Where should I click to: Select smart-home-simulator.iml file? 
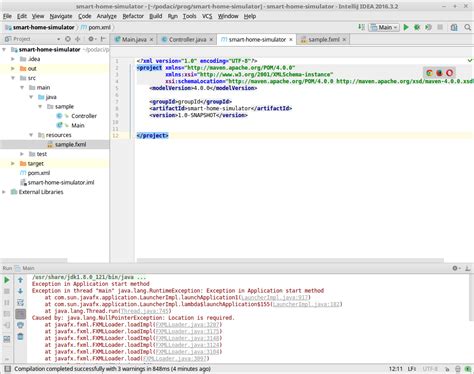point(61,182)
